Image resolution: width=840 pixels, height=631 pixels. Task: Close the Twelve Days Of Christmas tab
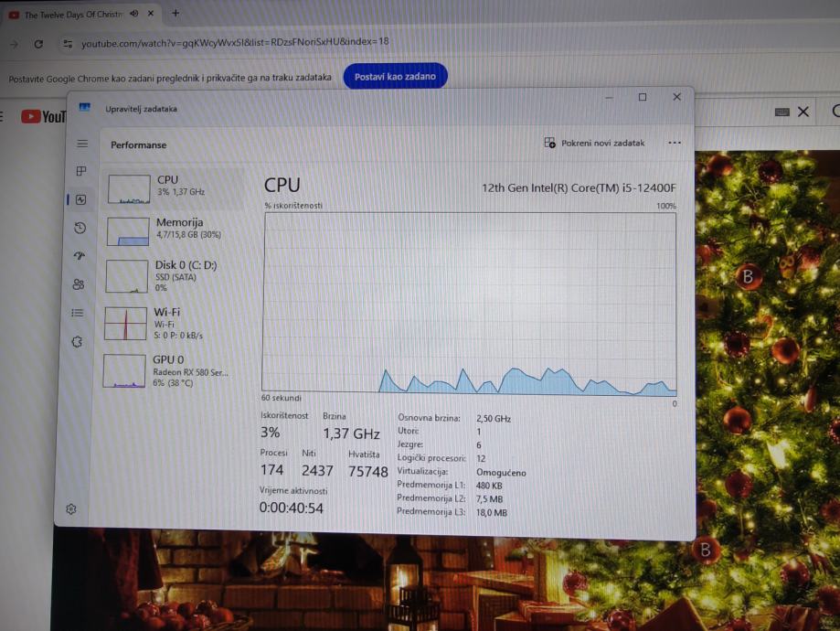151,14
